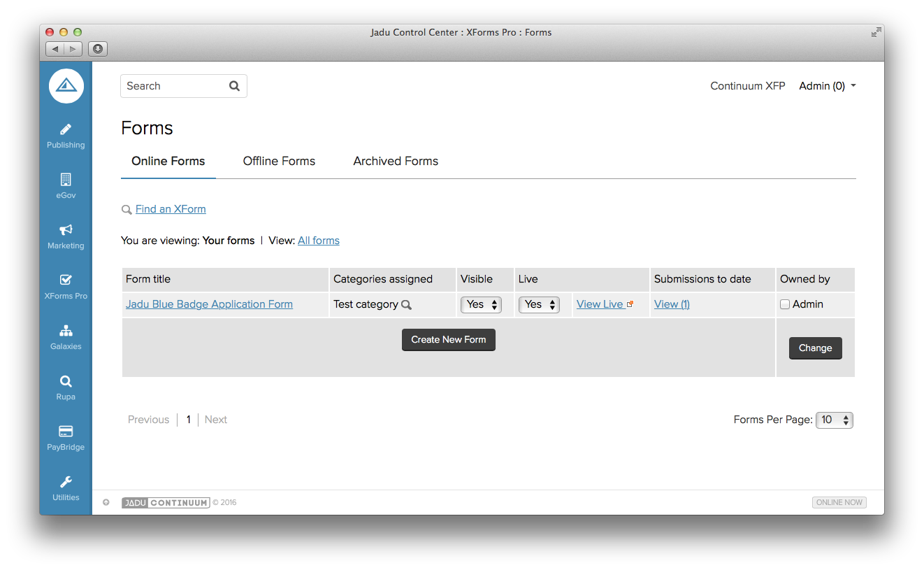Open Jadu Blue Badge Application Form link

click(209, 304)
